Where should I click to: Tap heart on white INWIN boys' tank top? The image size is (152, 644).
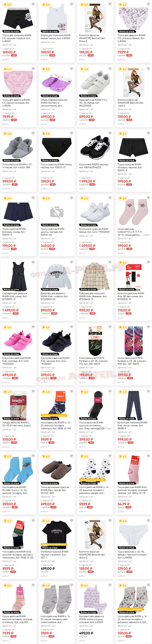click(x=71, y=4)
